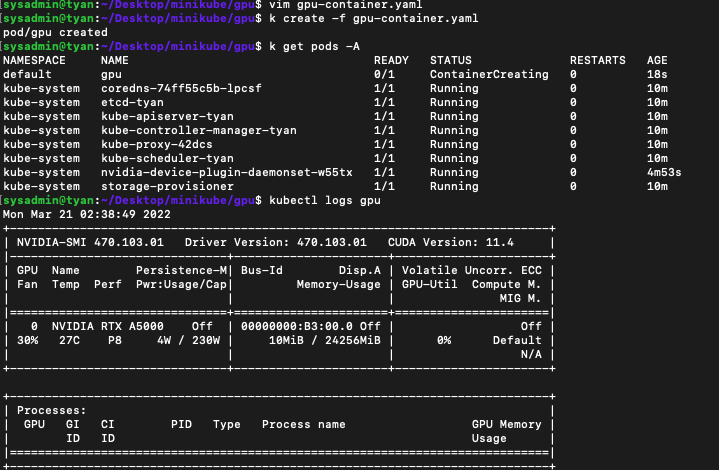Click the READY column header

[391, 61]
